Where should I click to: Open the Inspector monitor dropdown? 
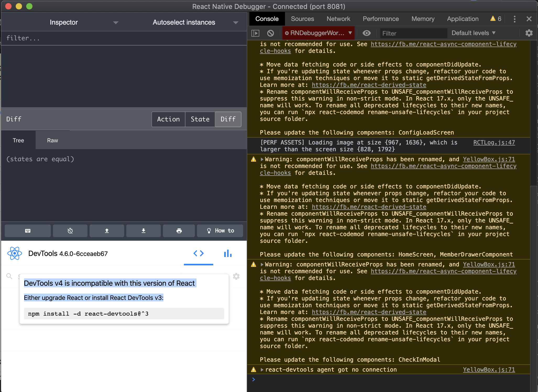tap(64, 23)
